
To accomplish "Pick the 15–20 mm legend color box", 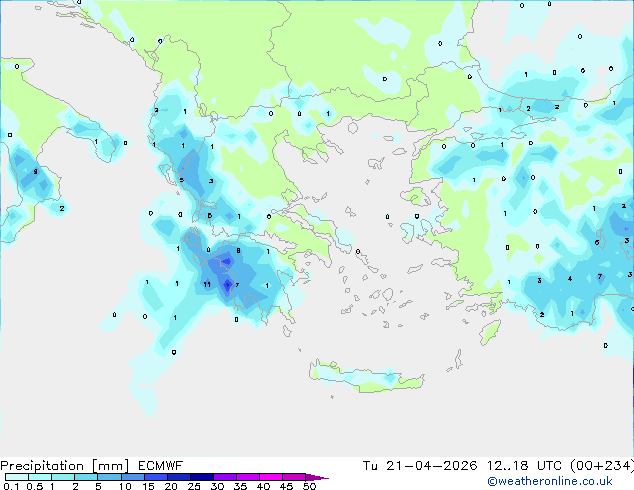I will [156, 477].
